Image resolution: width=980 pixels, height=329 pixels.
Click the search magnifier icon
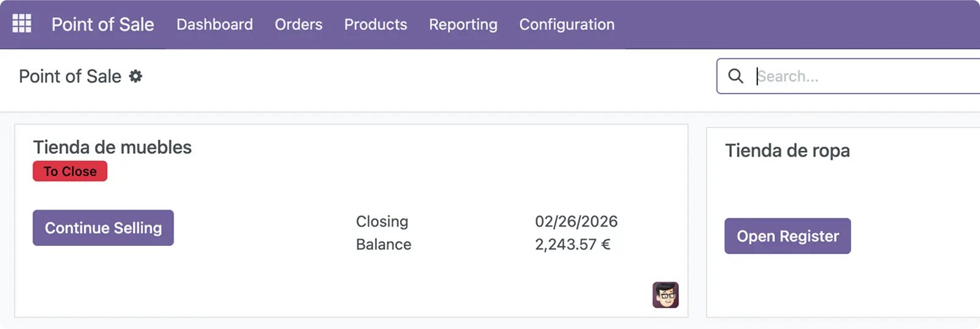click(x=736, y=76)
